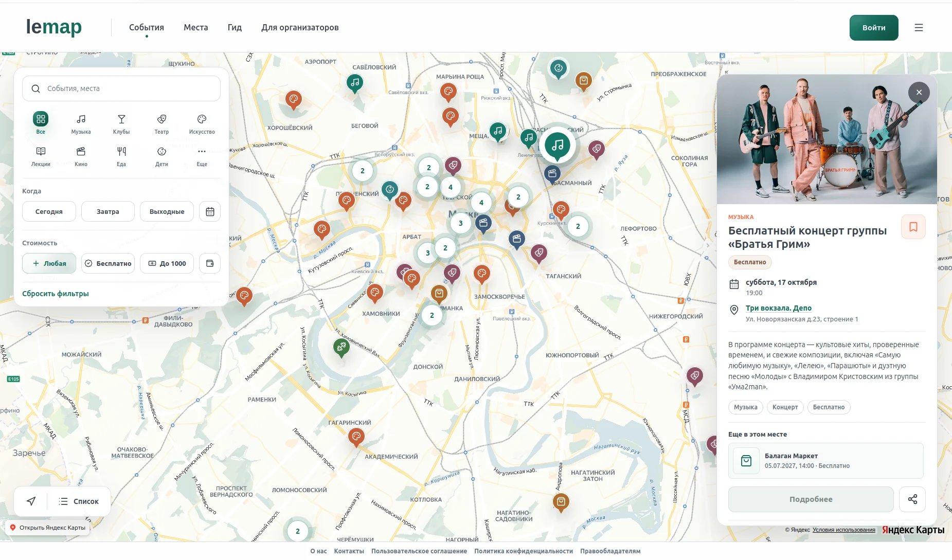Toggle the Выходные date filter
952x560 pixels.
[167, 211]
